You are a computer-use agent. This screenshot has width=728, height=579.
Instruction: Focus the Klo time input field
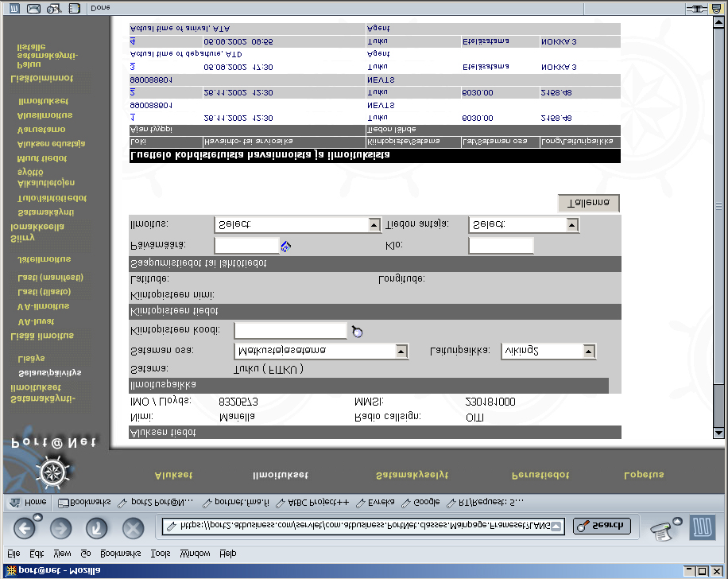point(501,245)
